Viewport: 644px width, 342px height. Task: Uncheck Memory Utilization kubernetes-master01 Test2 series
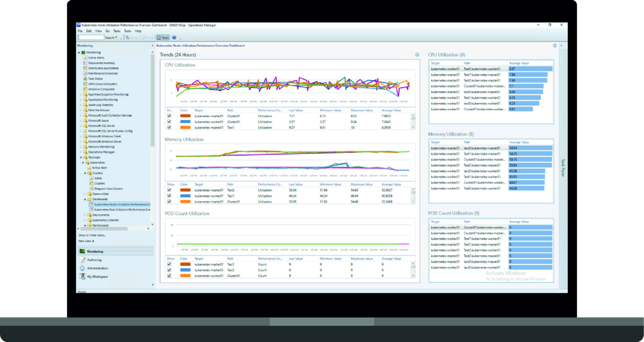tap(169, 190)
